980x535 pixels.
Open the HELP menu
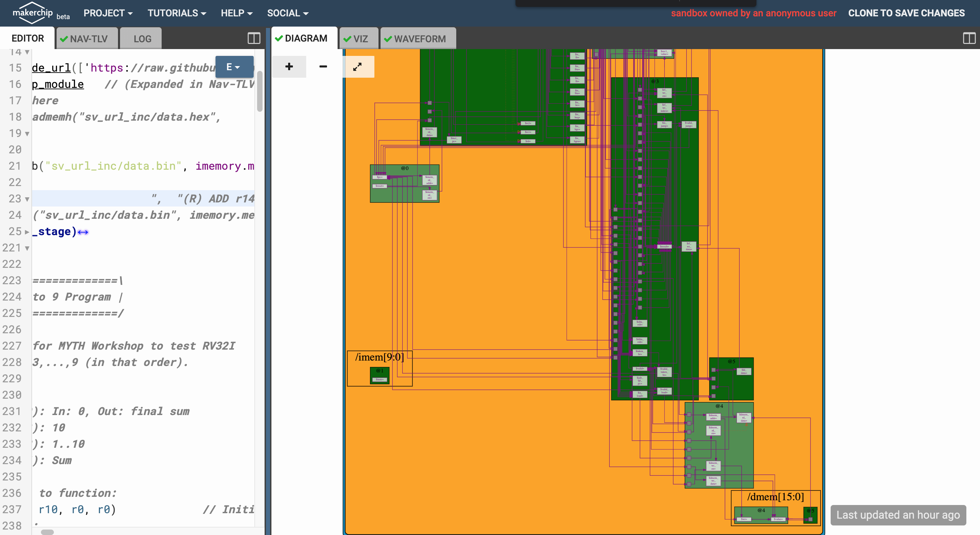click(x=235, y=13)
